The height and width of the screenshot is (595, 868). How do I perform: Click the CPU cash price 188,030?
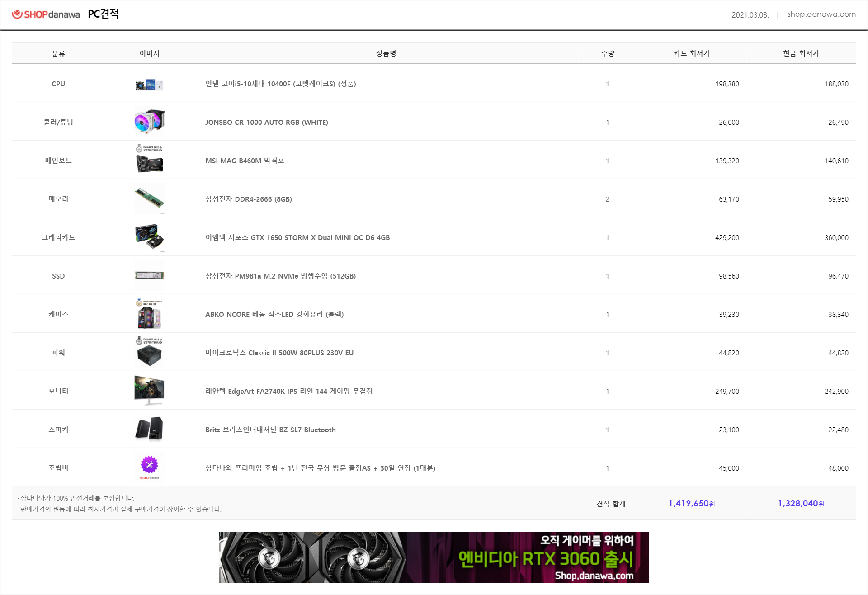(x=836, y=84)
